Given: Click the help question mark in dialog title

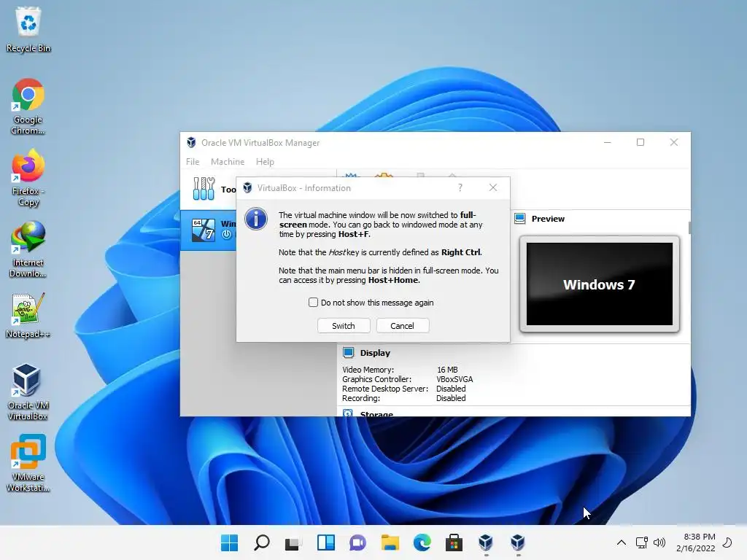Looking at the screenshot, I should 460,187.
